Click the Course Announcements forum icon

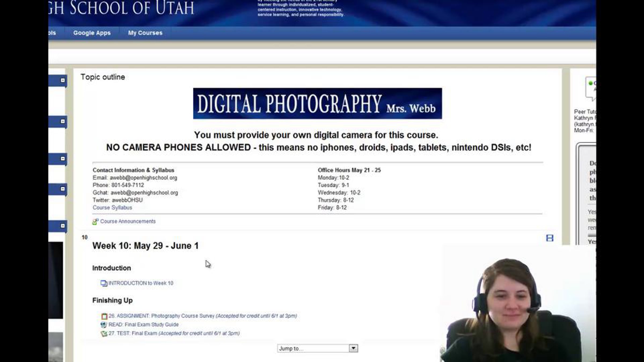coord(95,222)
